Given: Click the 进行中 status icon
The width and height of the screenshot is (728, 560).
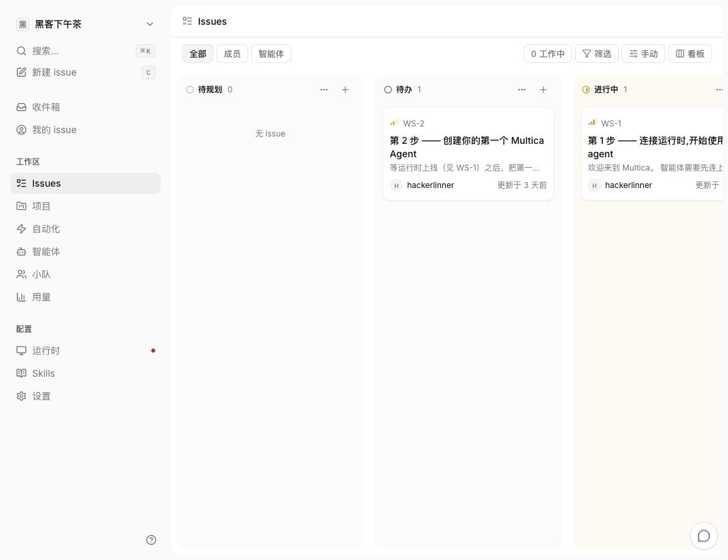Looking at the screenshot, I should (586, 90).
